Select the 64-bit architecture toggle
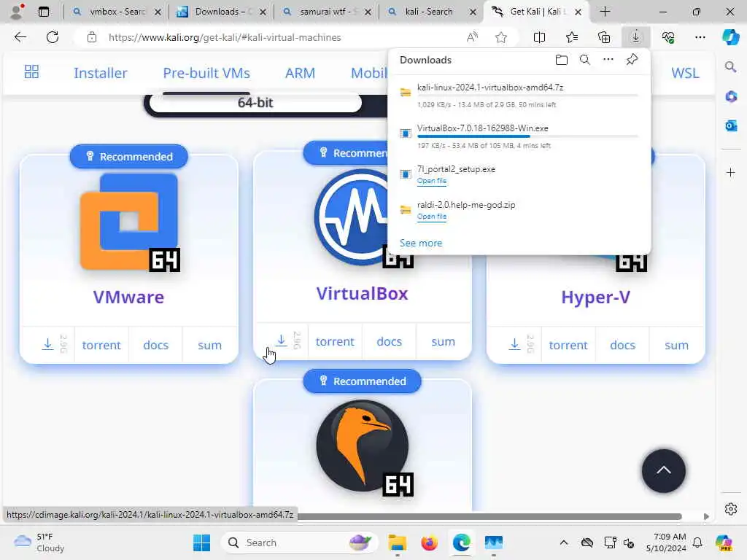747x560 pixels. pos(255,102)
